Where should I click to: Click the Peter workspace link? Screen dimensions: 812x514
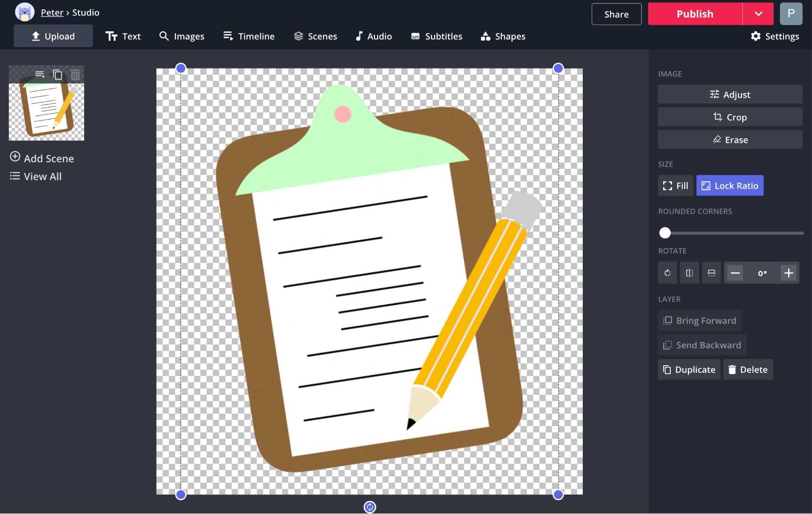[52, 13]
